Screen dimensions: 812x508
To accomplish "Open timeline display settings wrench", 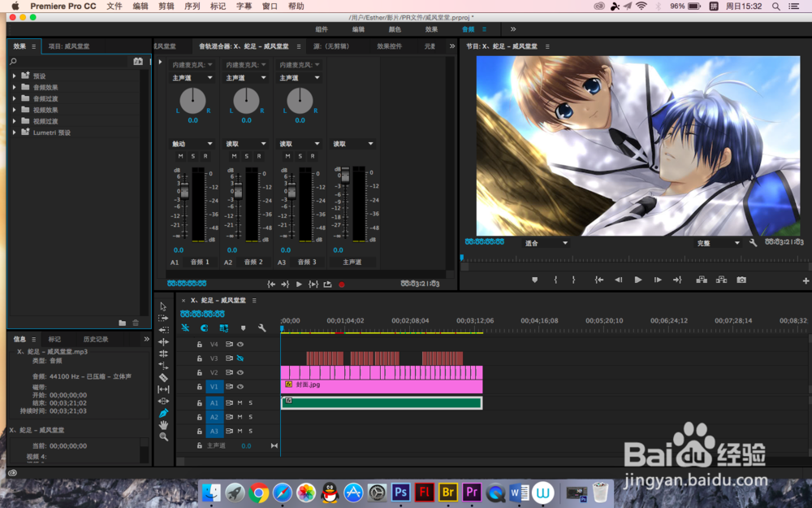I will [x=262, y=328].
